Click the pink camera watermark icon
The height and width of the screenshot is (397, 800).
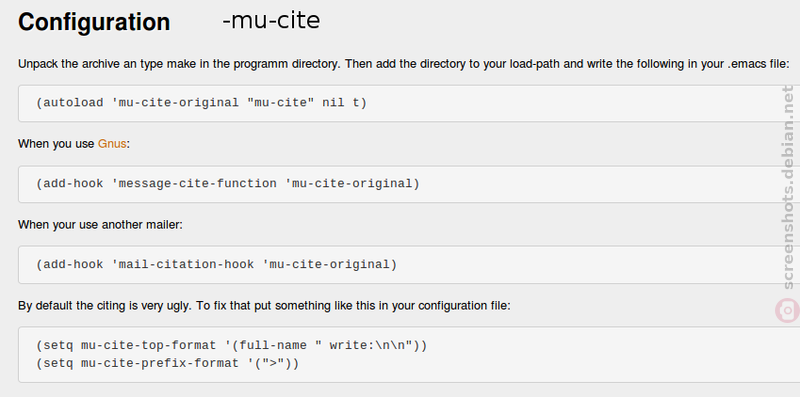[x=788, y=311]
